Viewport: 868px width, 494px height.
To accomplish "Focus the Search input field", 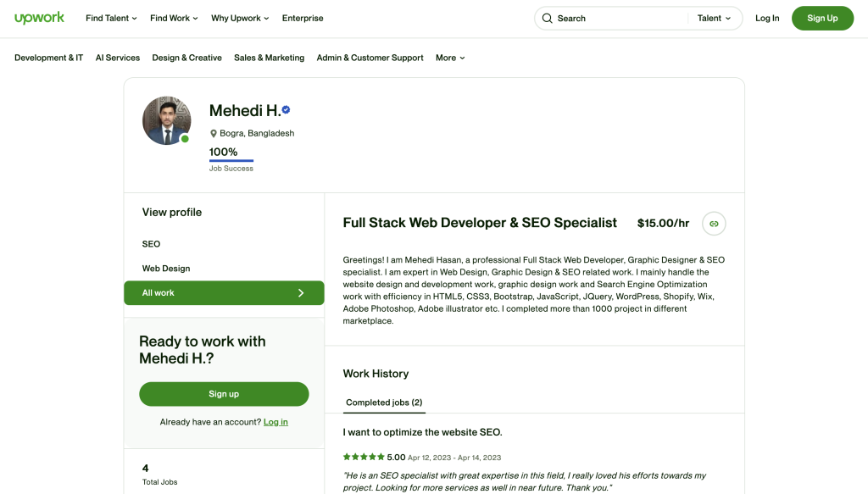I will [x=620, y=19].
